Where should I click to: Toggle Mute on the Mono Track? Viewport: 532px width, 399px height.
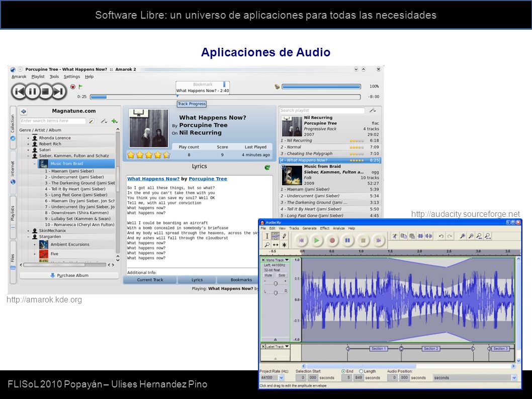269,275
